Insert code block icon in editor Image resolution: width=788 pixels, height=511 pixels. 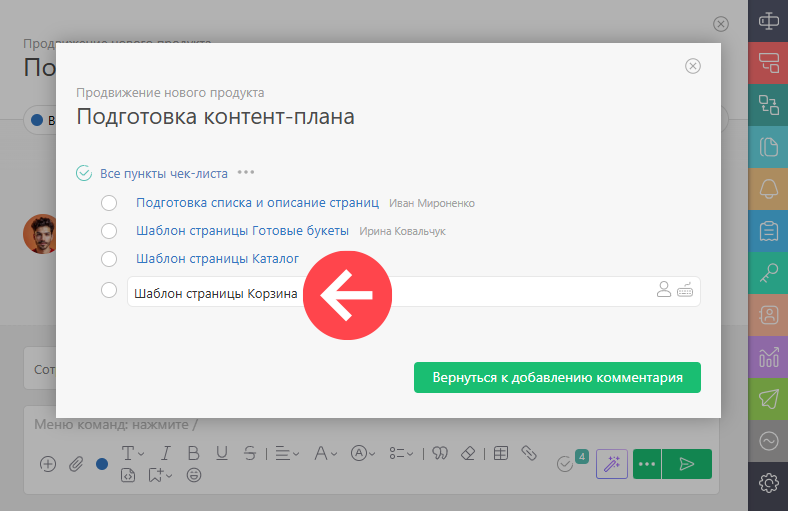pyautogui.click(x=128, y=475)
